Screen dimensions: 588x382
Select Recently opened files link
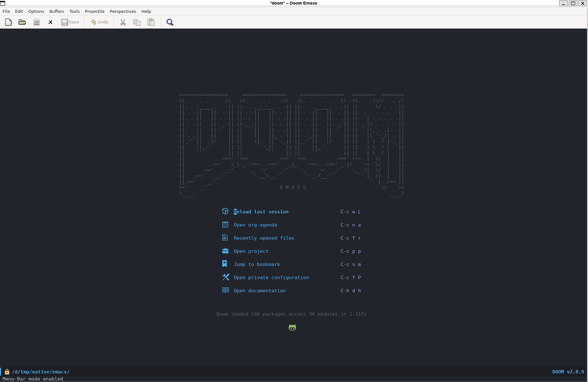[x=264, y=238]
